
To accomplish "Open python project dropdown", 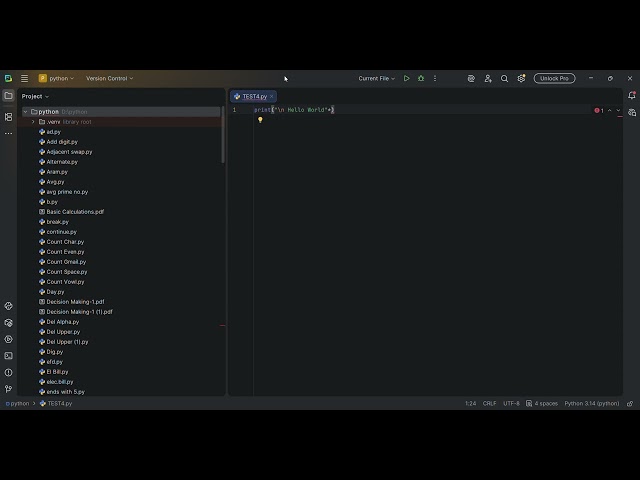I will click(x=56, y=78).
